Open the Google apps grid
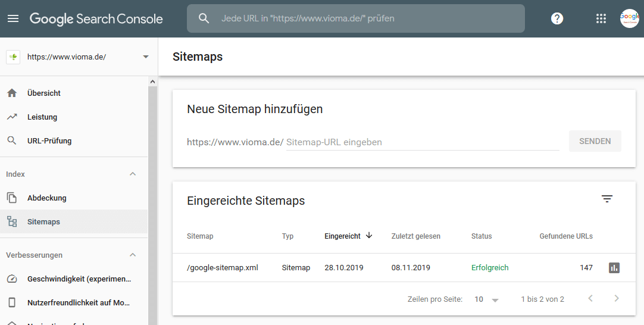Screen dimensions: 644x325 coord(601,18)
